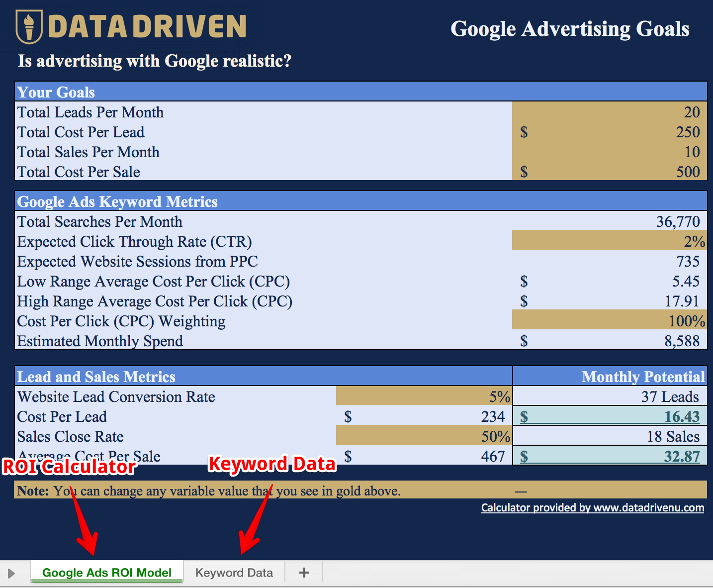The width and height of the screenshot is (713, 588).
Task: Click the underlined 32.87 monthly potential value
Action: [x=682, y=456]
